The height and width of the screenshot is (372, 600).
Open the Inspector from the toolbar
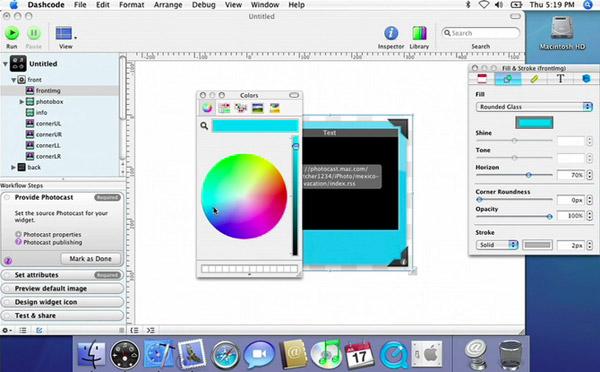391,33
